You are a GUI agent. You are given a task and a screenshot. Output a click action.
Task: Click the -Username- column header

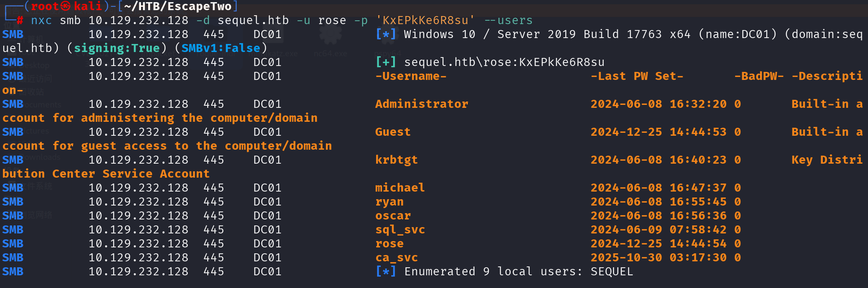pos(411,76)
